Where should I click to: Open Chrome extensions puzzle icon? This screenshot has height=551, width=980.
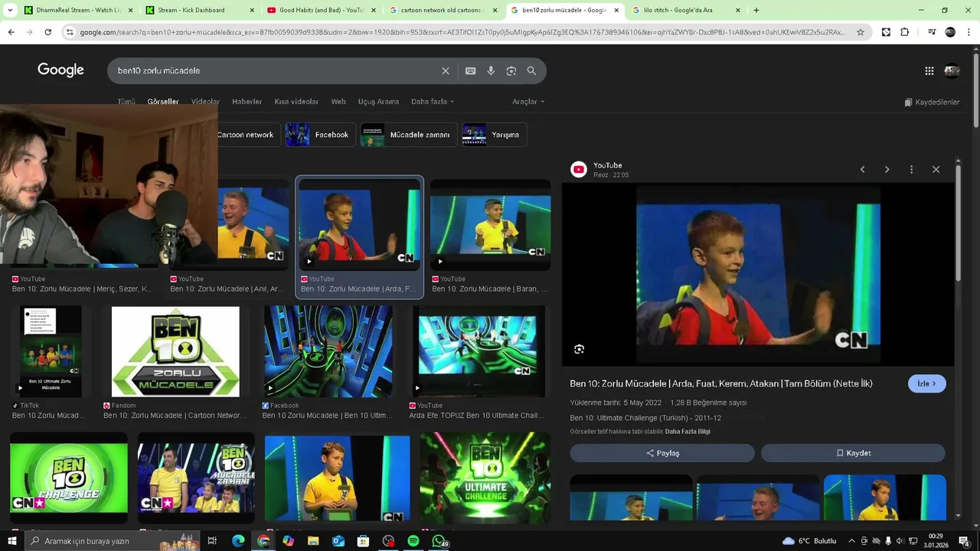click(905, 32)
